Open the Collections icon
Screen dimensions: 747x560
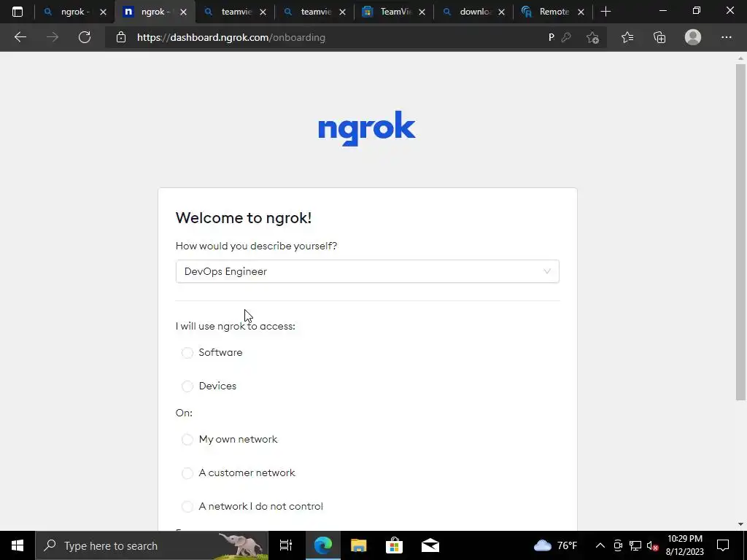[x=659, y=37]
